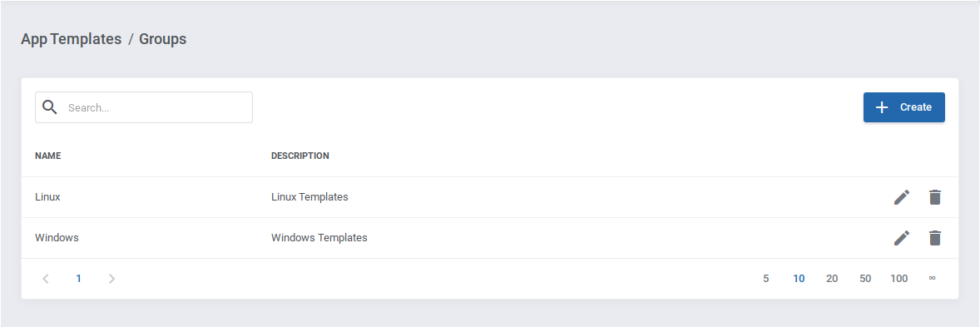Click the plus icon on the Create button
Image resolution: width=980 pixels, height=327 pixels.
click(882, 107)
